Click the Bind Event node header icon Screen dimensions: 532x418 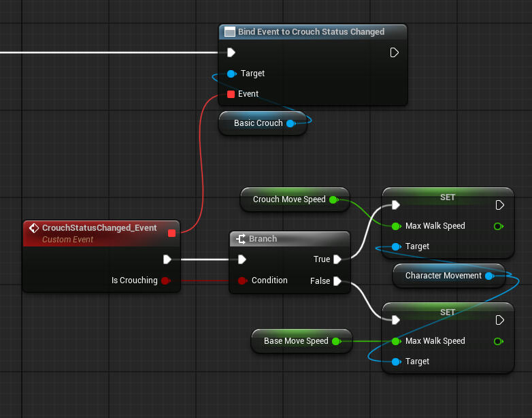pyautogui.click(x=230, y=32)
